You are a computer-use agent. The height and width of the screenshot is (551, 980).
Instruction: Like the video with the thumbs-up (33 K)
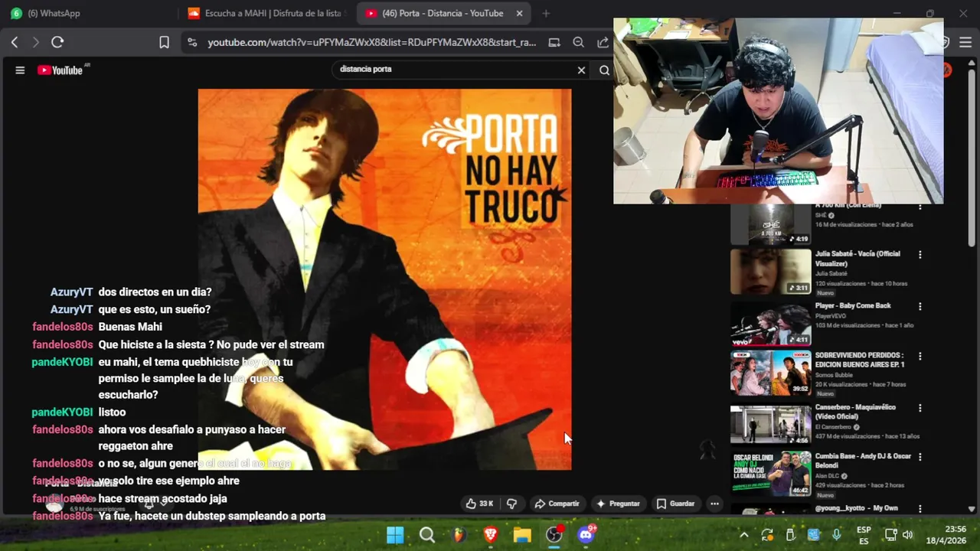pos(479,504)
